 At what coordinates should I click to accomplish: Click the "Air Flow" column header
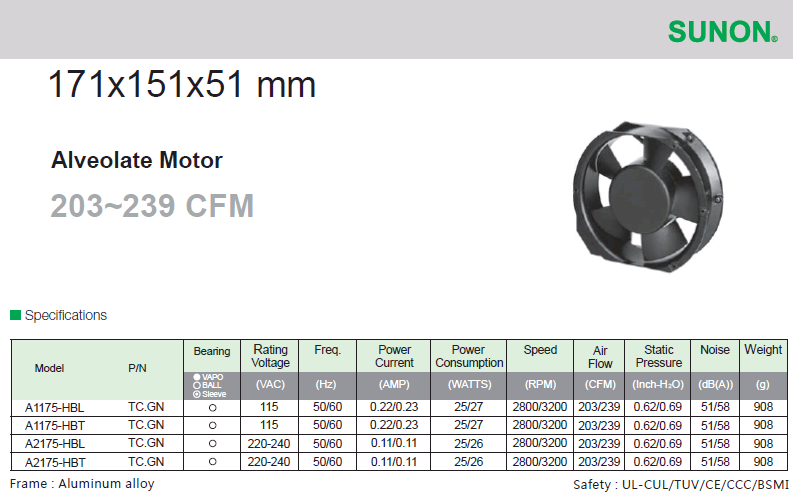[600, 357]
